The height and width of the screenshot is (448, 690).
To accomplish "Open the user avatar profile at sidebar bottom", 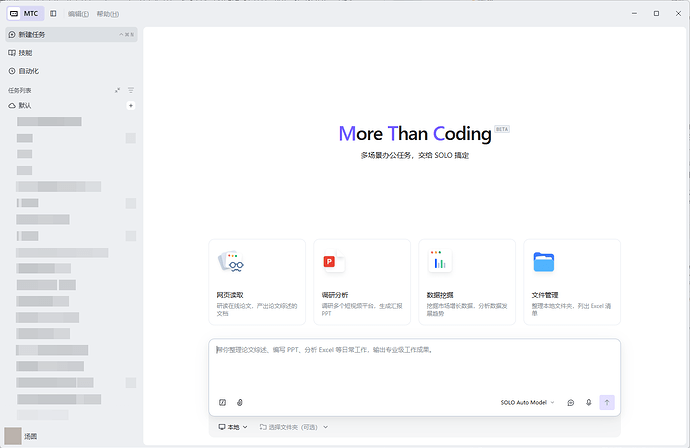I will point(13,436).
